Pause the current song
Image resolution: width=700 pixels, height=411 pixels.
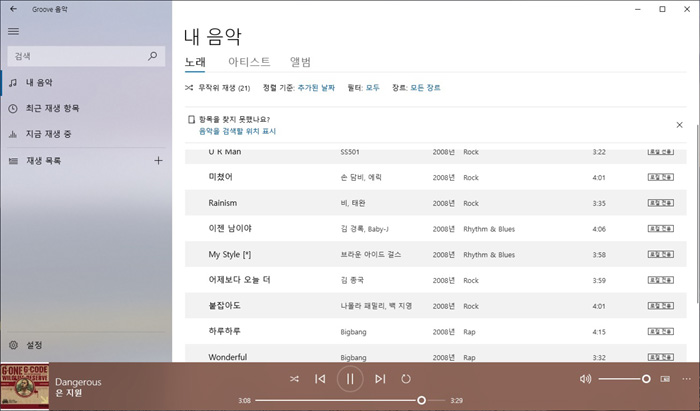tap(350, 379)
